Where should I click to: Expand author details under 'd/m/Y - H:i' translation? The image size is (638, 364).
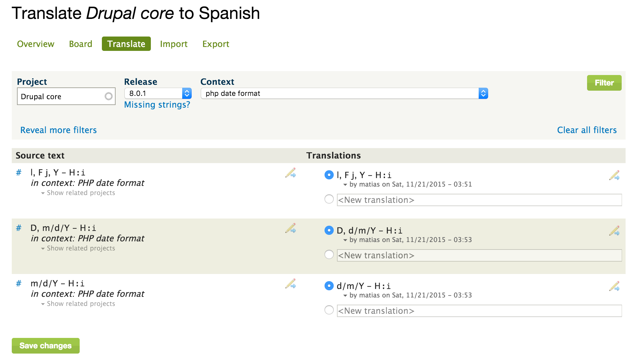tap(407, 296)
